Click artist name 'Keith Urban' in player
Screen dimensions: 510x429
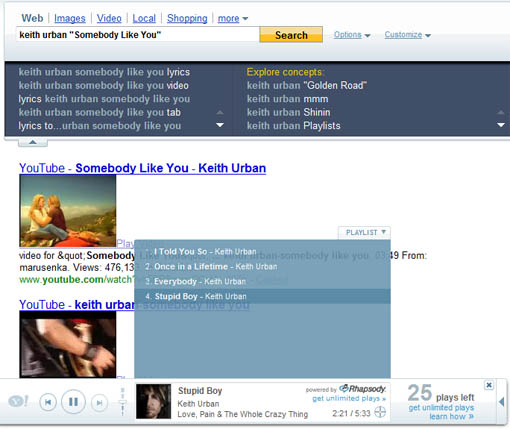coord(198,404)
